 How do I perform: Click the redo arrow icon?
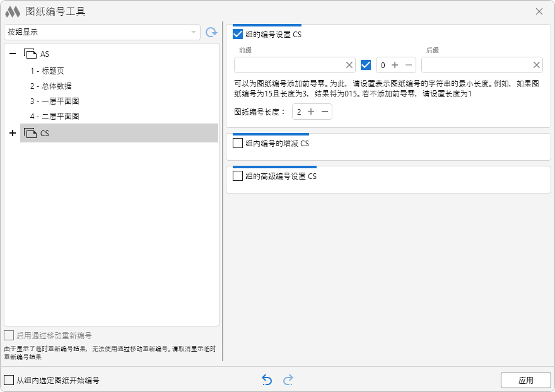click(x=288, y=380)
